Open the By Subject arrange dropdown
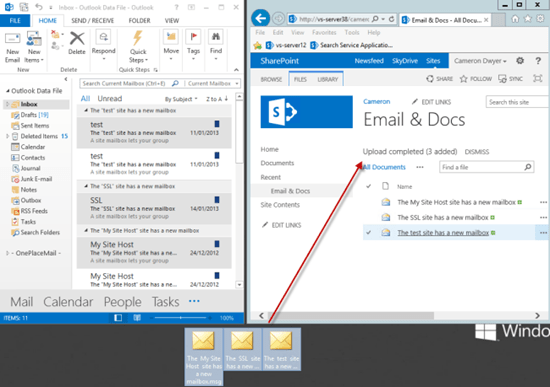550x387 pixels. (x=181, y=99)
